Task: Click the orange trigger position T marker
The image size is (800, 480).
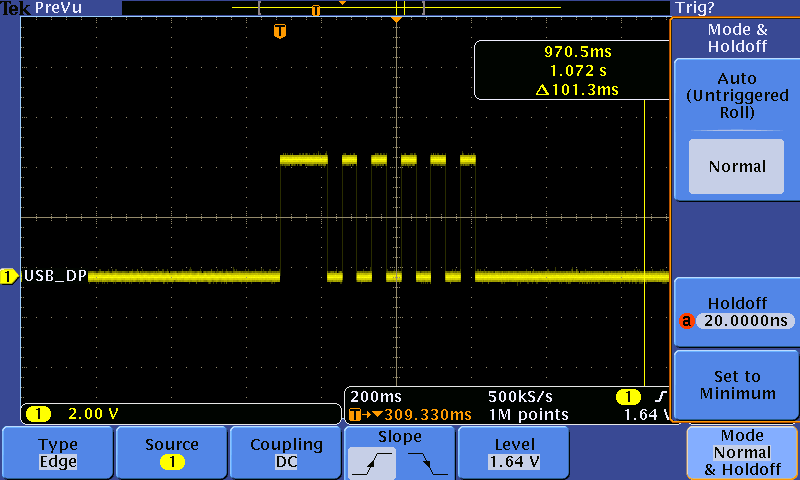Action: point(280,31)
